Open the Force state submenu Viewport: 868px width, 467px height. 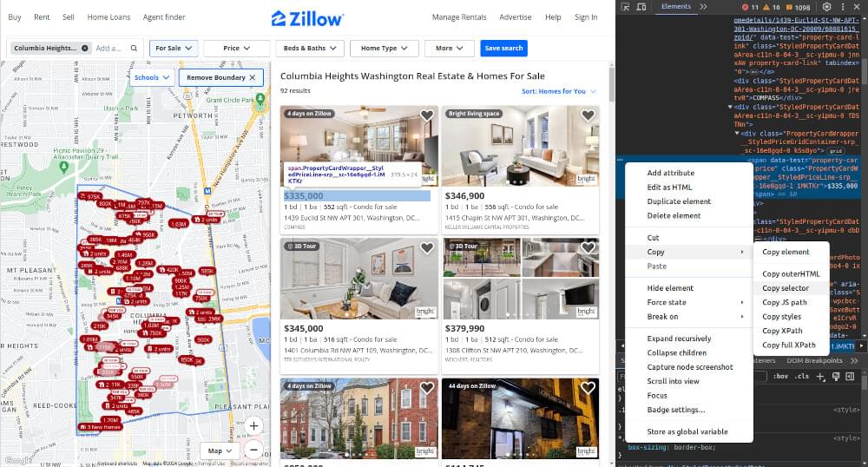pos(689,303)
